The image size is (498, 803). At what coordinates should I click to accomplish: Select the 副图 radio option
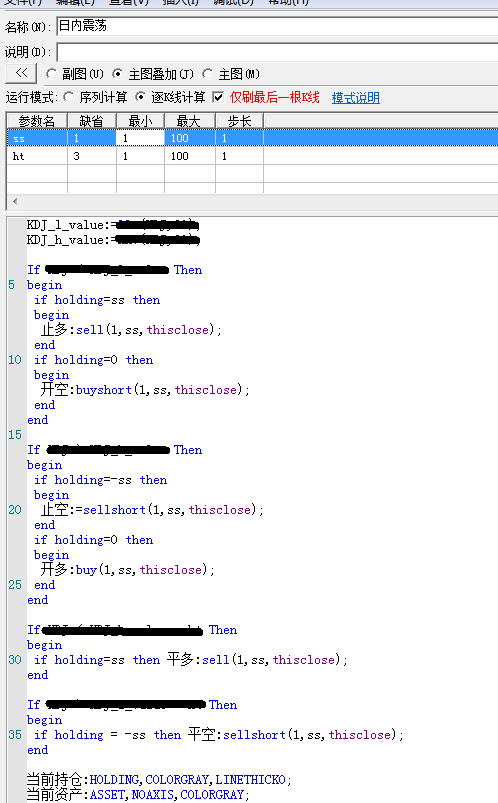point(51,74)
